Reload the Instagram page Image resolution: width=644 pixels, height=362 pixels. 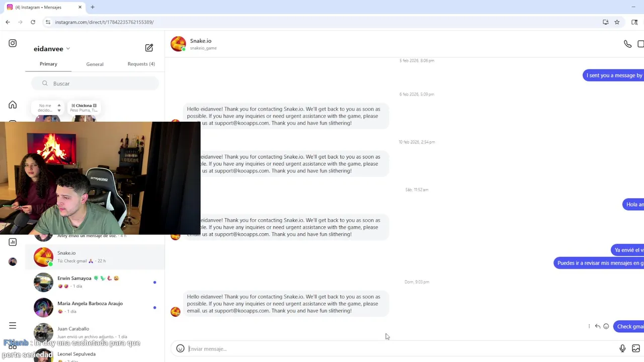tap(33, 22)
